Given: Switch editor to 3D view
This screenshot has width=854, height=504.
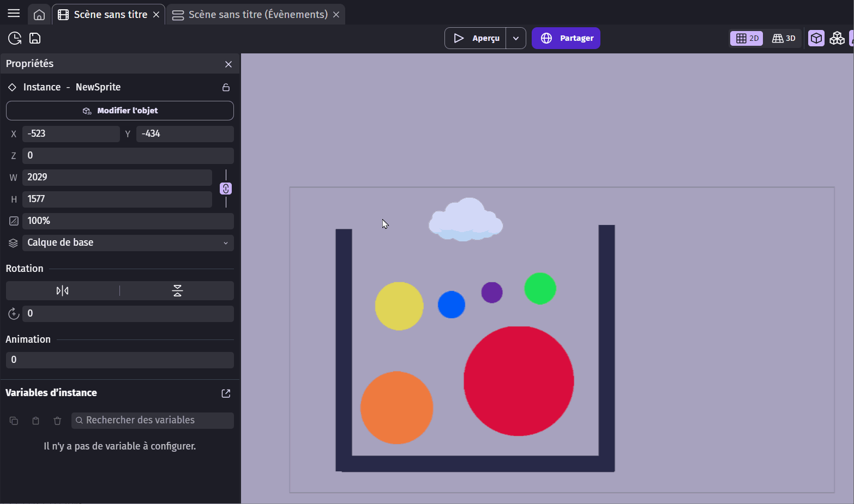Looking at the screenshot, I should tap(784, 38).
